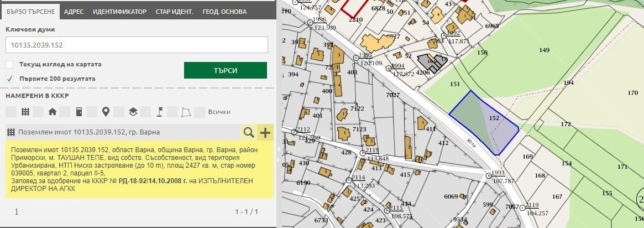Uncheck 'Първите 200 резултата' checkbox
The height and width of the screenshot is (228, 644).
9,79
